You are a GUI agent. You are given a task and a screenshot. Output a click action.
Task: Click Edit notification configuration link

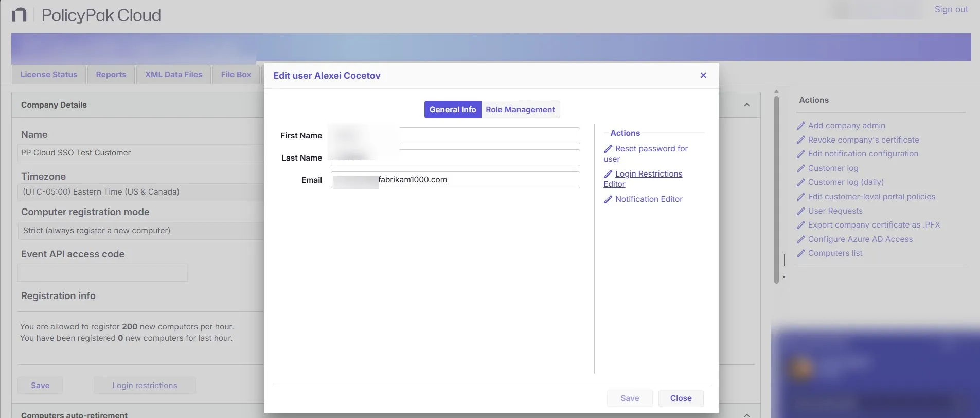[x=863, y=154]
